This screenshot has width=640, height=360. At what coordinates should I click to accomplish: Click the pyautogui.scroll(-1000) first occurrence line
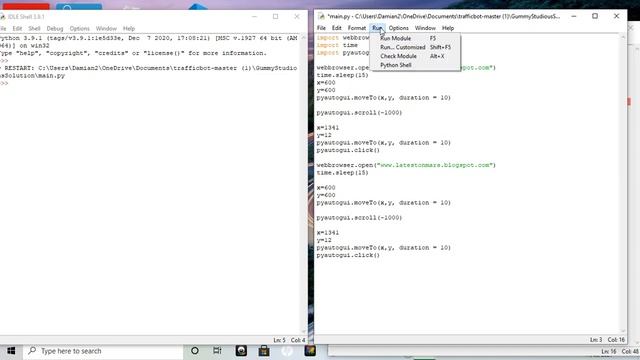(x=359, y=113)
